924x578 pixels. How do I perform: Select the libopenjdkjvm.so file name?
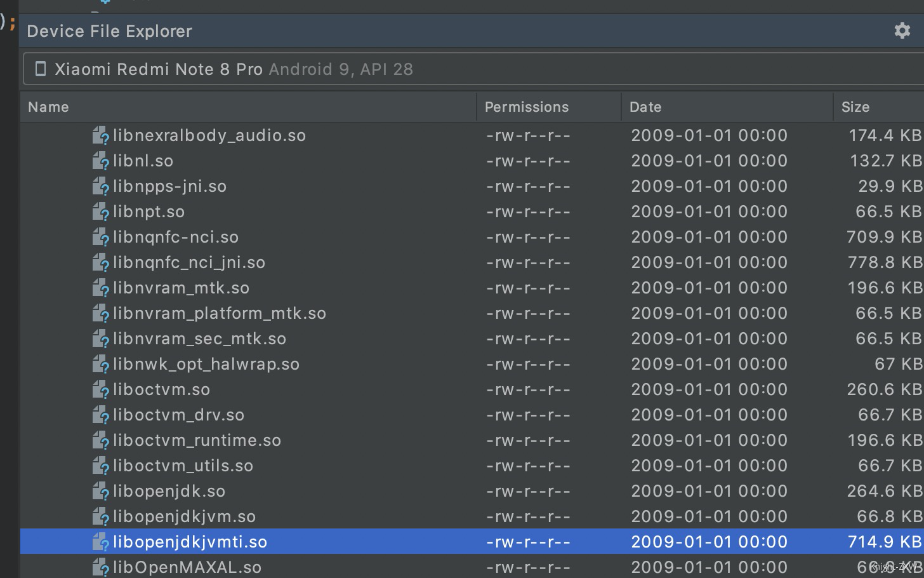(184, 516)
